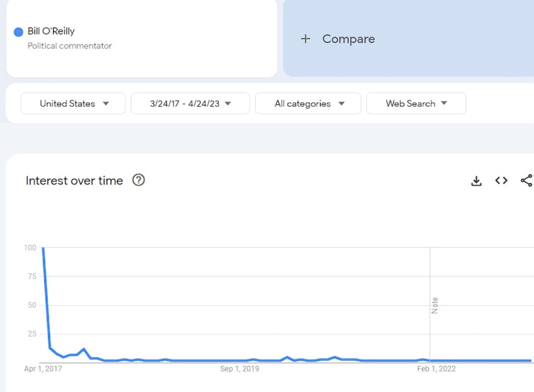Click the Interest over time heading

(74, 181)
